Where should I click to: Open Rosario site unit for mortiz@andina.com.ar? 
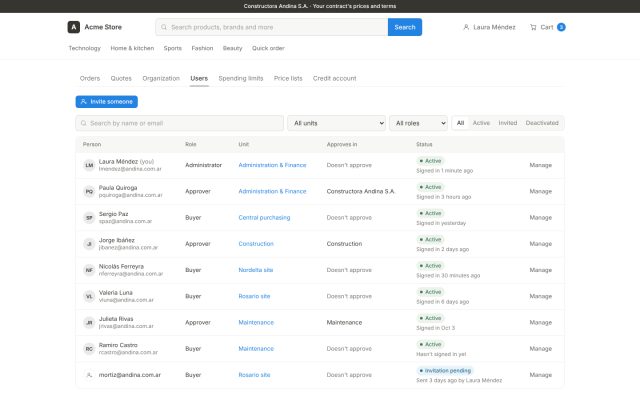[x=254, y=375]
